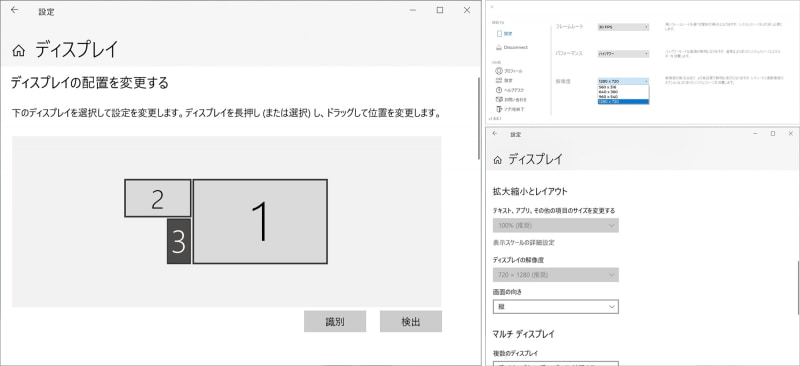Open the 720 × 1280 resolution dropdown

(556, 275)
